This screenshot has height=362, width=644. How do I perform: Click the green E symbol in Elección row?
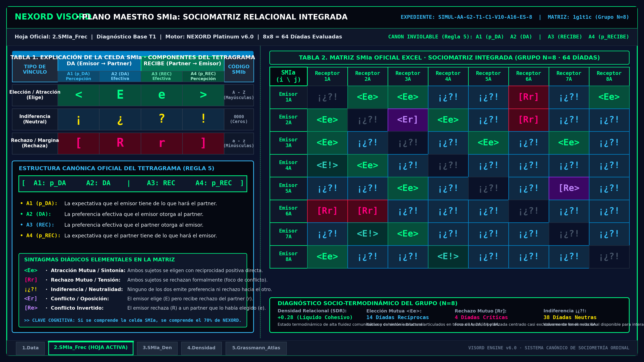tap(120, 95)
